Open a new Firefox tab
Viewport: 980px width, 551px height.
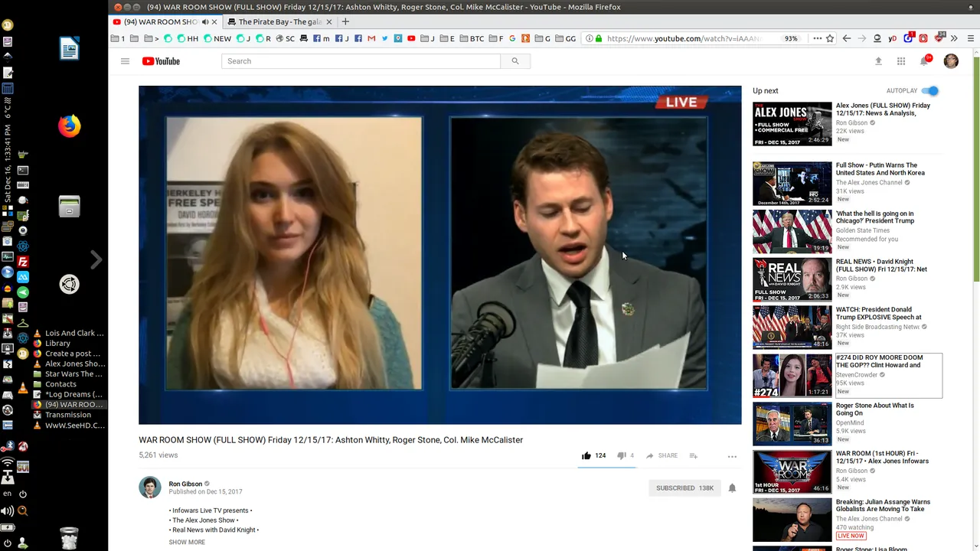[345, 22]
